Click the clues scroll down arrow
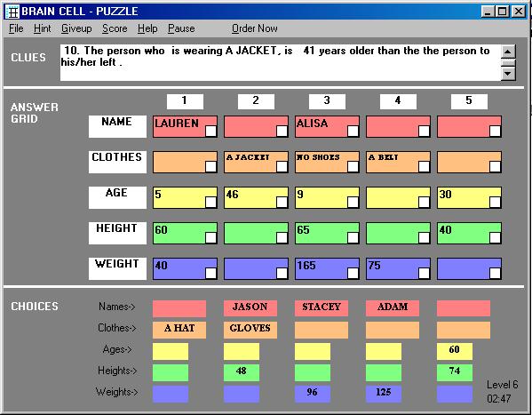Screen dimensions: 532x415 click(x=508, y=73)
